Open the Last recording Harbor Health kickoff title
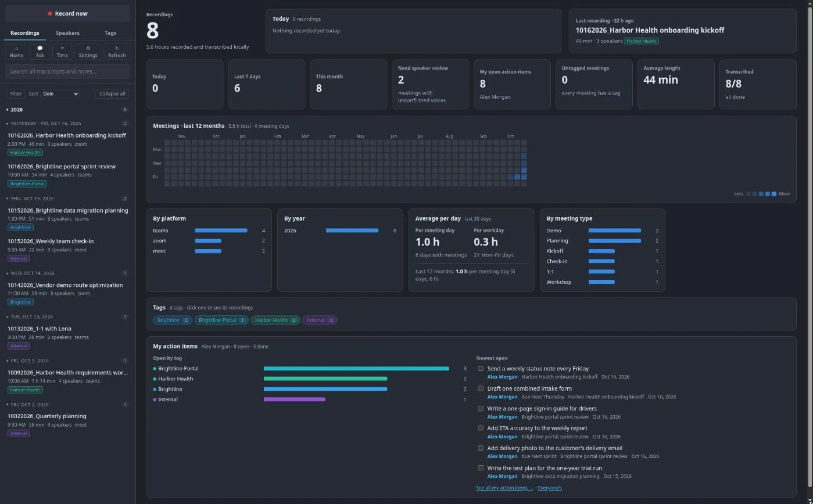813x504 pixels. tap(650, 30)
